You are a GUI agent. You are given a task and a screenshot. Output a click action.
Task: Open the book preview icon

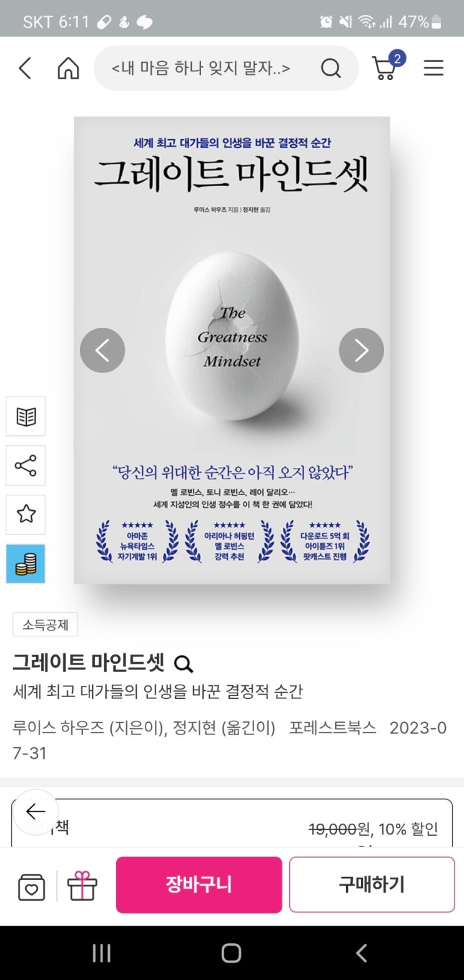point(26,417)
